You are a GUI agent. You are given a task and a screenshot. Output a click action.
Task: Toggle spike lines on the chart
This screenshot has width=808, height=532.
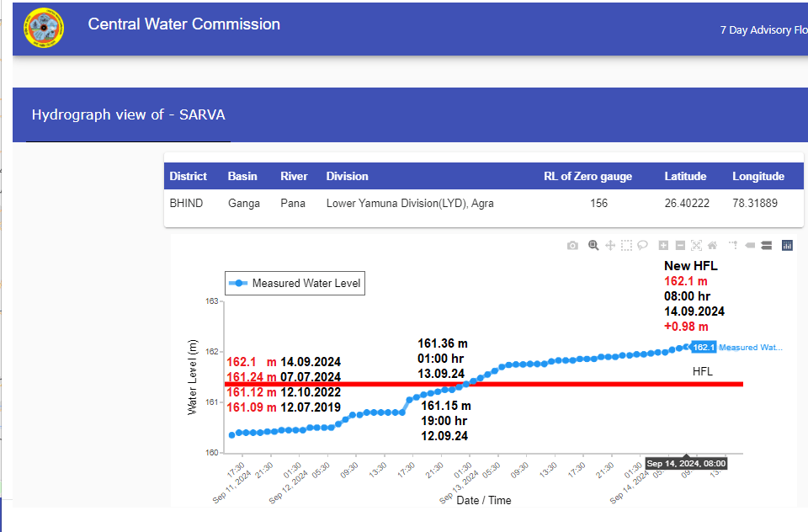tap(733, 246)
